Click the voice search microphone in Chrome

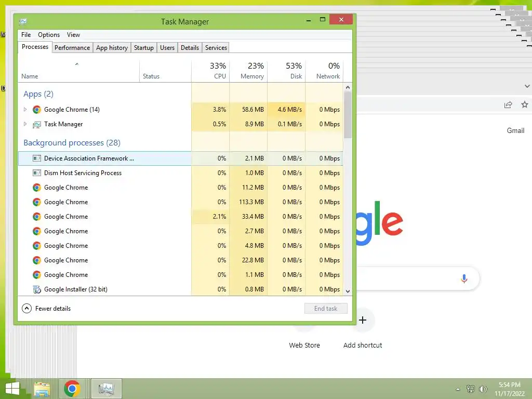464,278
